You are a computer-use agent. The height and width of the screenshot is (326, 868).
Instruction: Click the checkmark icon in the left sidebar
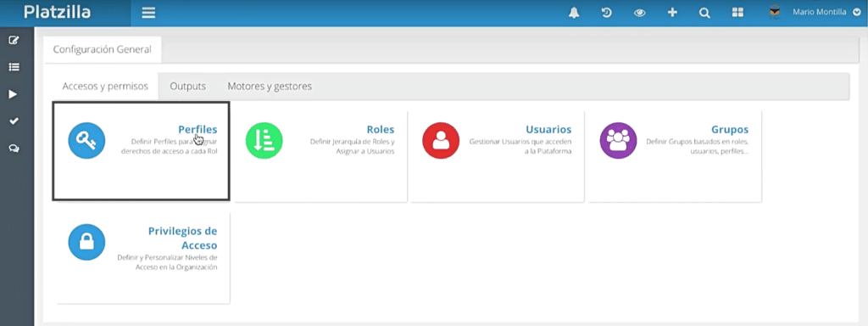(14, 121)
